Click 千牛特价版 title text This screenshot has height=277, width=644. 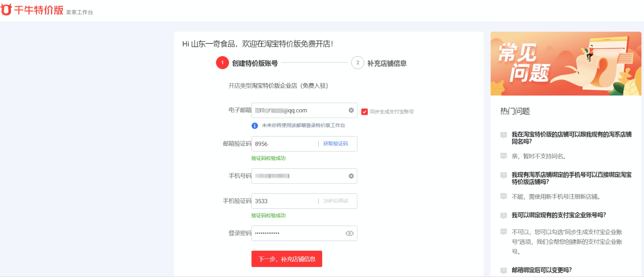coord(38,10)
